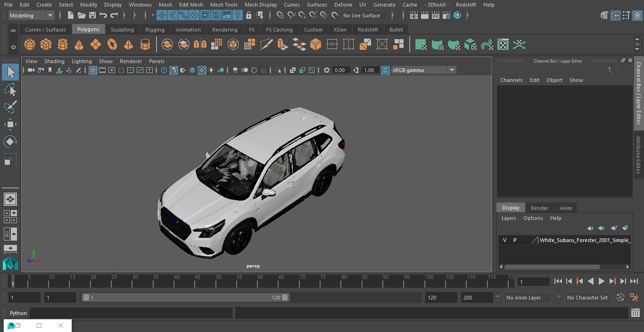
Task: Create a polygon pyramid from shelf
Action: (128, 45)
